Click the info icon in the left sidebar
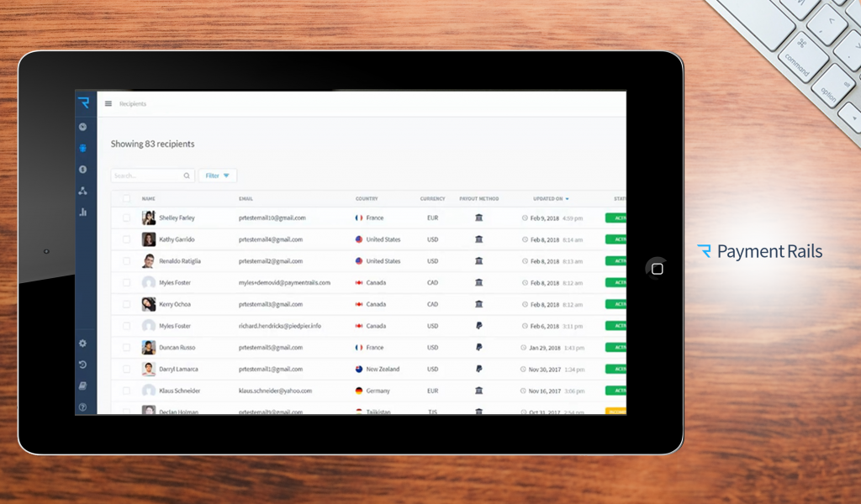 (82, 170)
